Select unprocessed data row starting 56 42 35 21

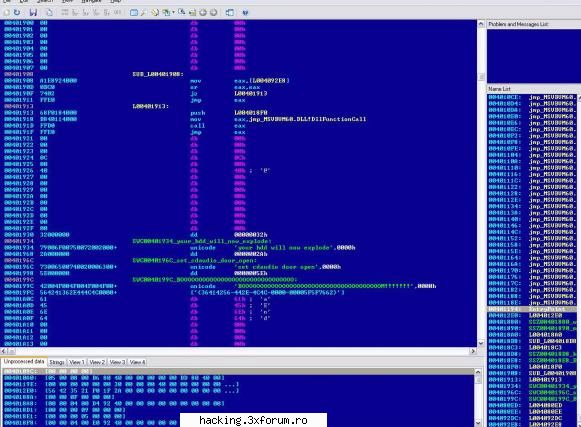click(x=238, y=391)
